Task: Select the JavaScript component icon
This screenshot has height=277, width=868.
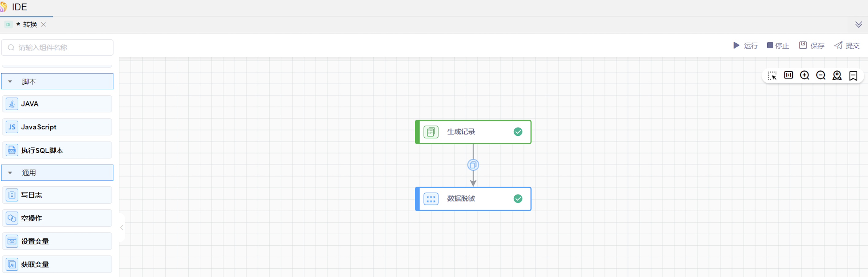Action: [x=12, y=127]
